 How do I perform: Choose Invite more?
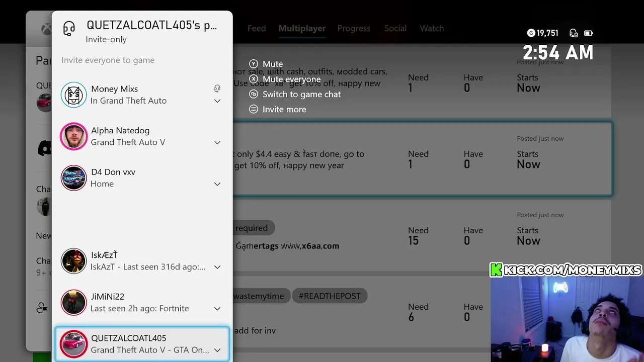click(x=284, y=109)
